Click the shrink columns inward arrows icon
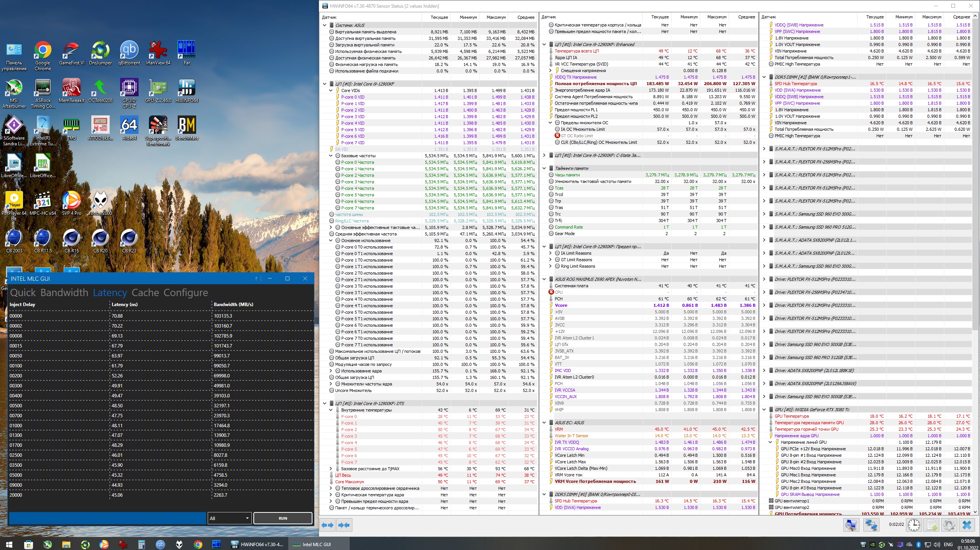The height and width of the screenshot is (550, 980). point(344,525)
